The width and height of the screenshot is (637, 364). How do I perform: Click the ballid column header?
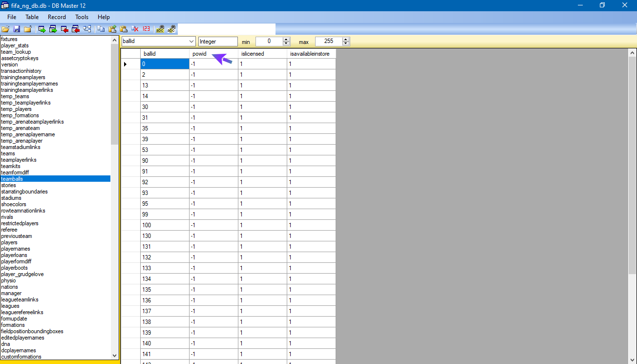(165, 54)
